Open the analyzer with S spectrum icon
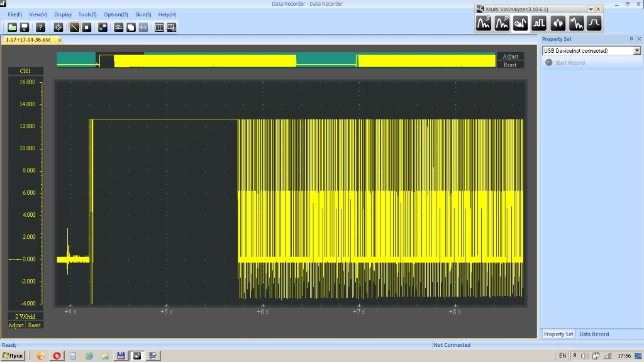Screen dimensions: 644x362 click(x=484, y=24)
